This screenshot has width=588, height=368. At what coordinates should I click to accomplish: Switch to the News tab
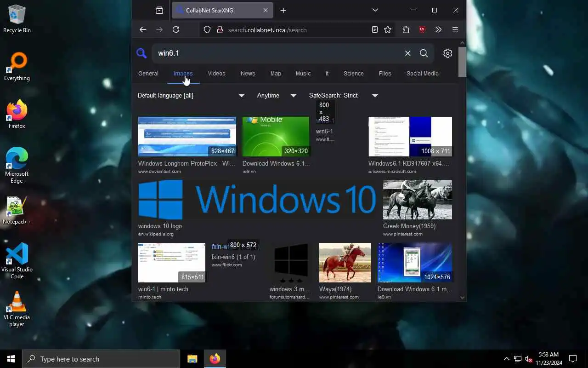click(248, 74)
